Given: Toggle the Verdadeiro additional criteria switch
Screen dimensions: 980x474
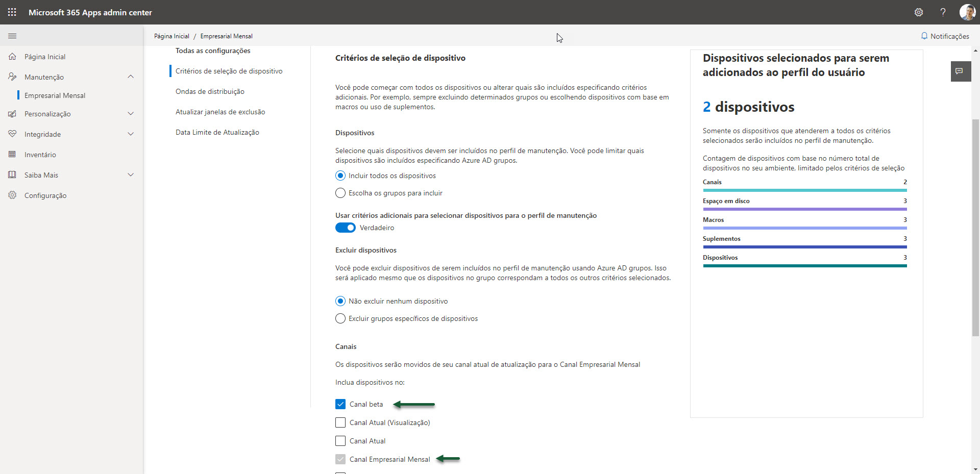Looking at the screenshot, I should coord(346,228).
